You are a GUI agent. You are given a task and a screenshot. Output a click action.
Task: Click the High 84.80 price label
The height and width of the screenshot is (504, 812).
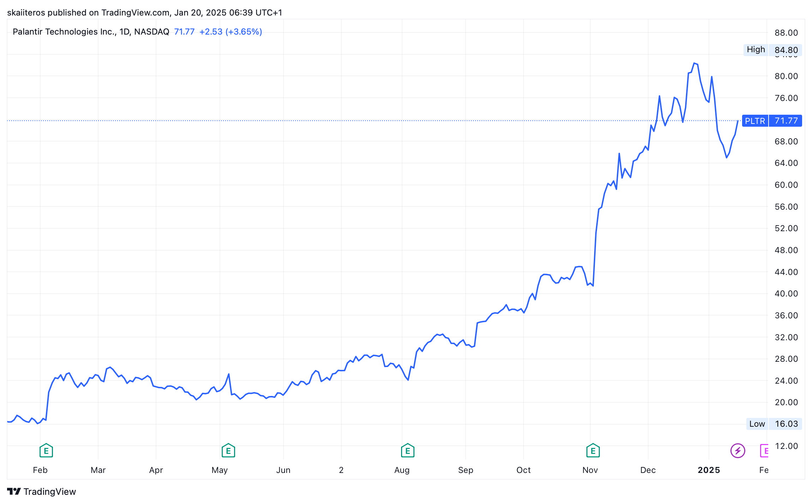[x=772, y=50]
